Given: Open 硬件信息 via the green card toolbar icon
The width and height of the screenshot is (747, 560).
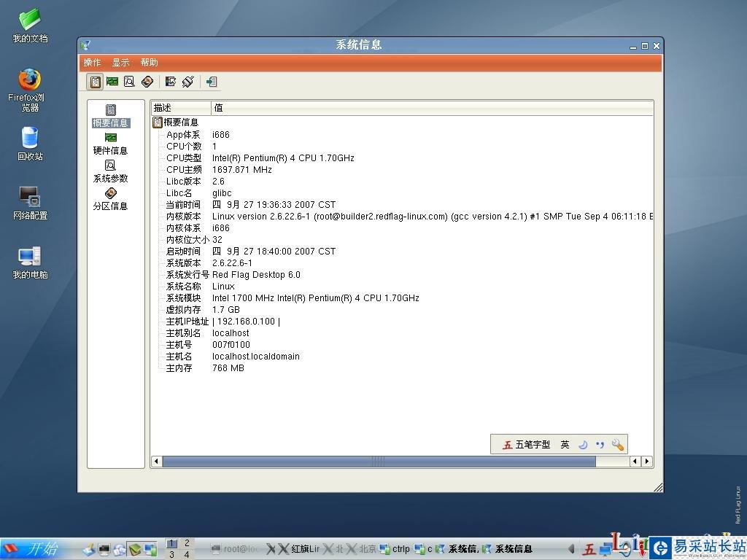Looking at the screenshot, I should pyautogui.click(x=112, y=81).
